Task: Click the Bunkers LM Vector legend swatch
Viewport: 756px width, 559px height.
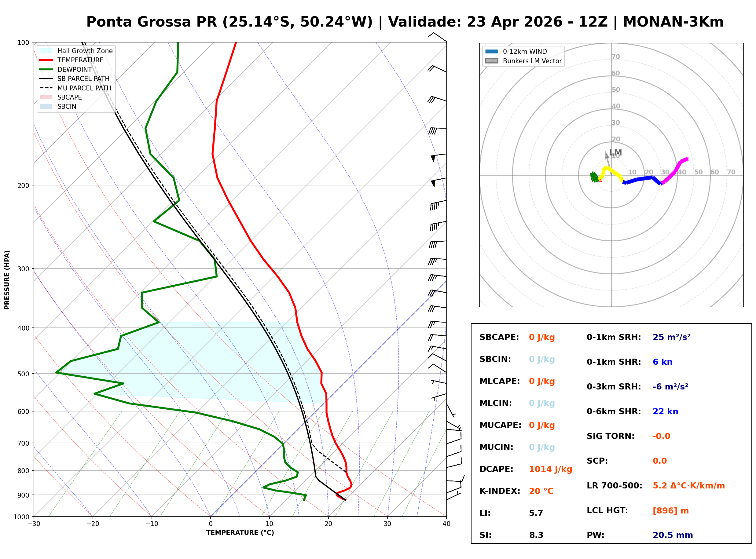Action: coord(492,61)
